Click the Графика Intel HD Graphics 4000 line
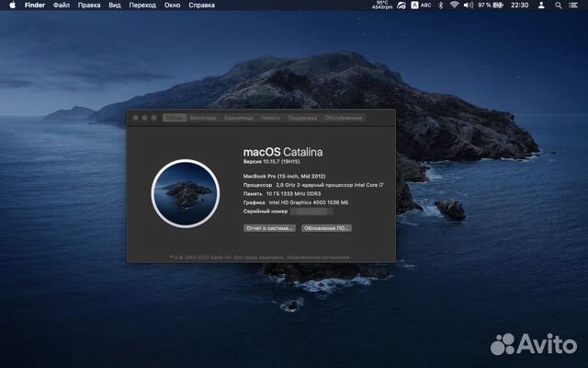This screenshot has width=588, height=368. coord(296,202)
